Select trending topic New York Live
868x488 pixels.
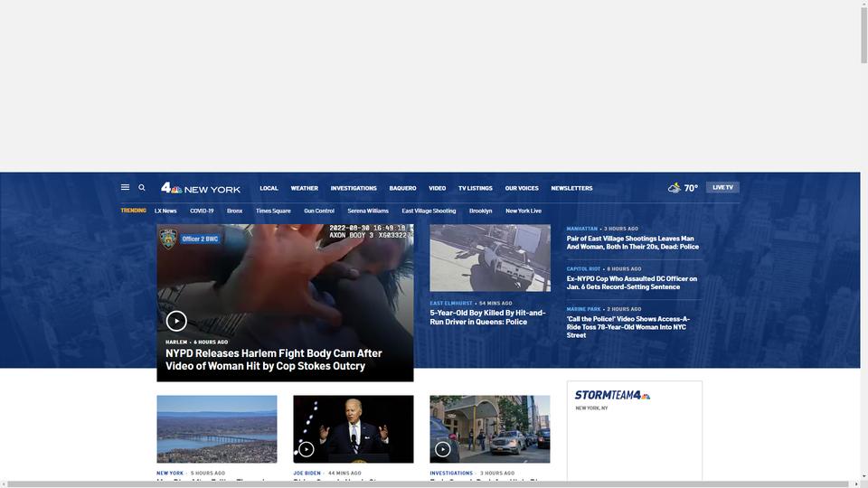pos(524,211)
